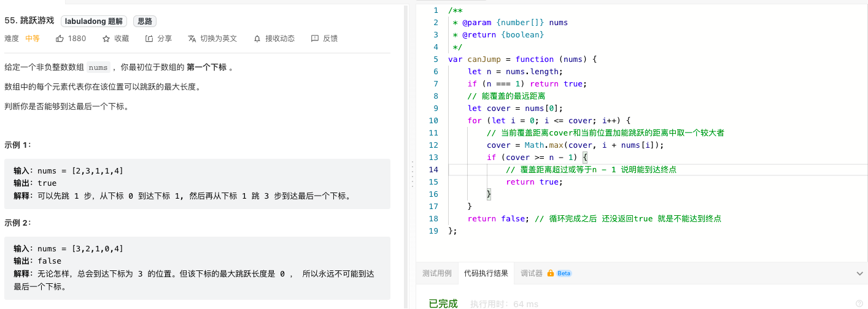The width and height of the screenshot is (868, 309).
Task: Click the problem title 55. 跳跃游戏
Action: pyautogui.click(x=29, y=21)
